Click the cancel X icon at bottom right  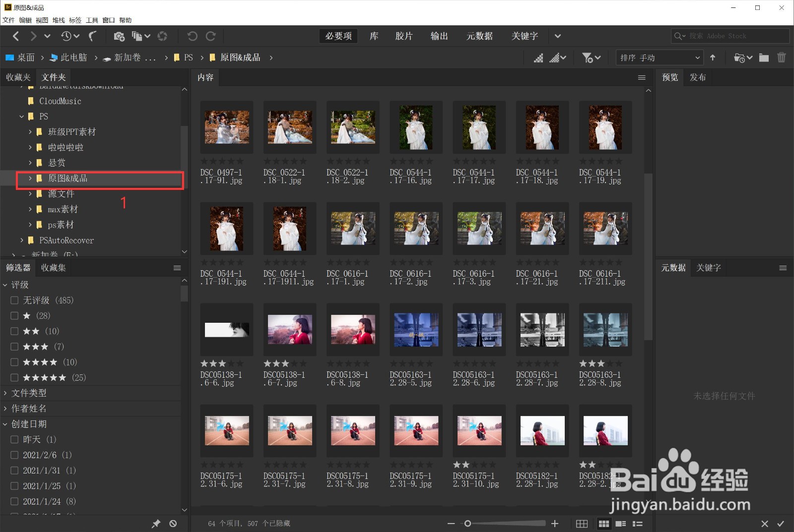pos(765,524)
